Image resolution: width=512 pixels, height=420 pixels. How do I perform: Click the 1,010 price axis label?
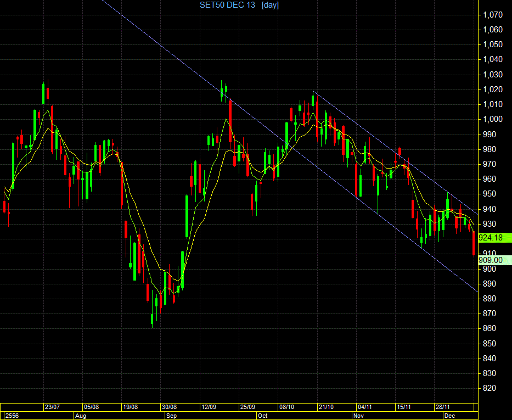click(x=493, y=104)
